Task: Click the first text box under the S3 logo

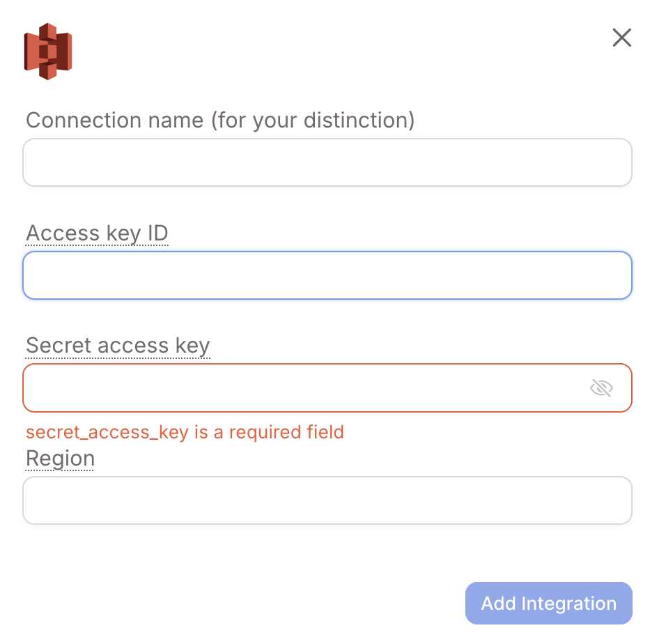Action: click(327, 162)
